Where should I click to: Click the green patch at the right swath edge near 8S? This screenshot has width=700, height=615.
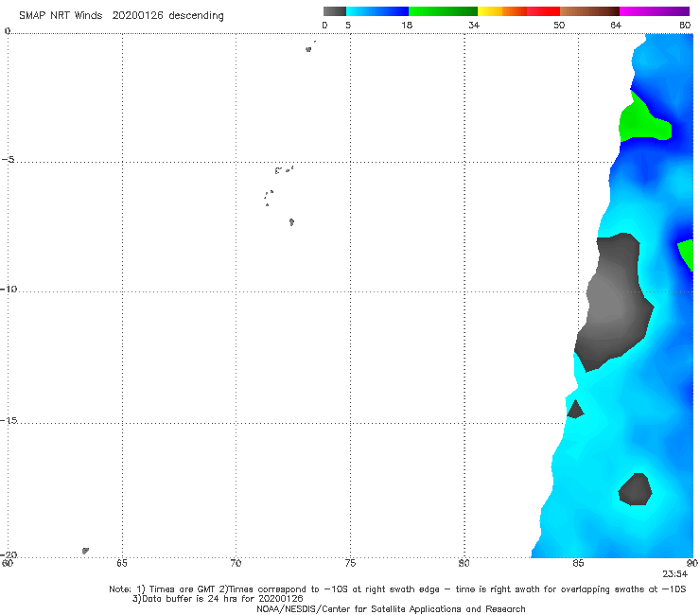pos(687,255)
